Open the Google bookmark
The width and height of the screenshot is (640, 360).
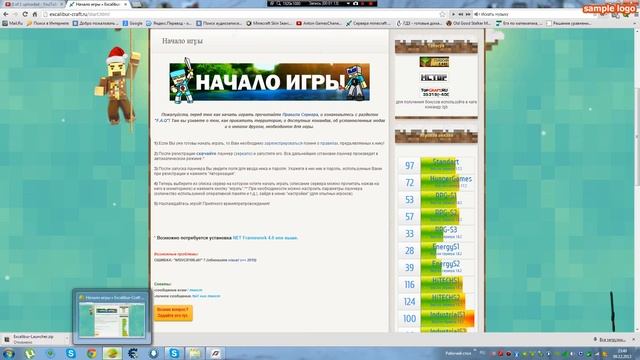coord(133,23)
